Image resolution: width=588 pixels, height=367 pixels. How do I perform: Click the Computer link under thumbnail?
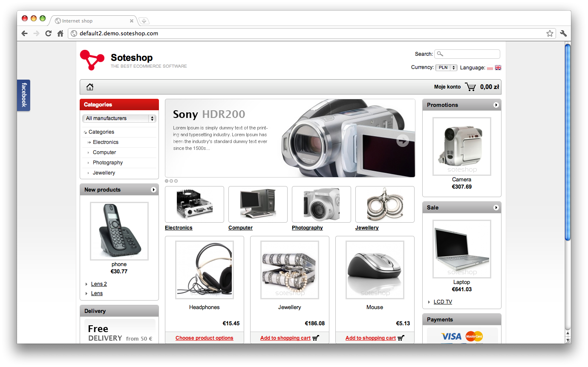[240, 228]
